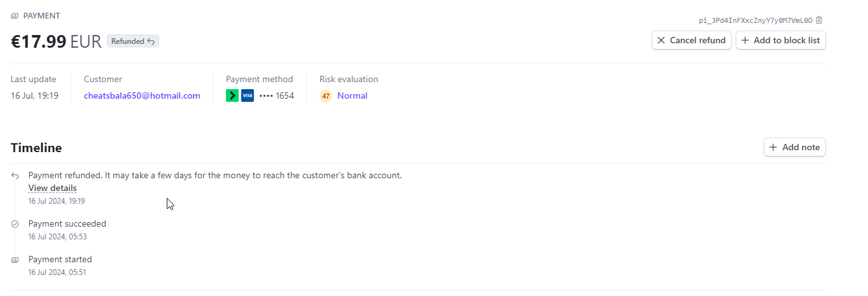
Task: Copy the payment ID using the clipboard icon
Action: (x=819, y=20)
